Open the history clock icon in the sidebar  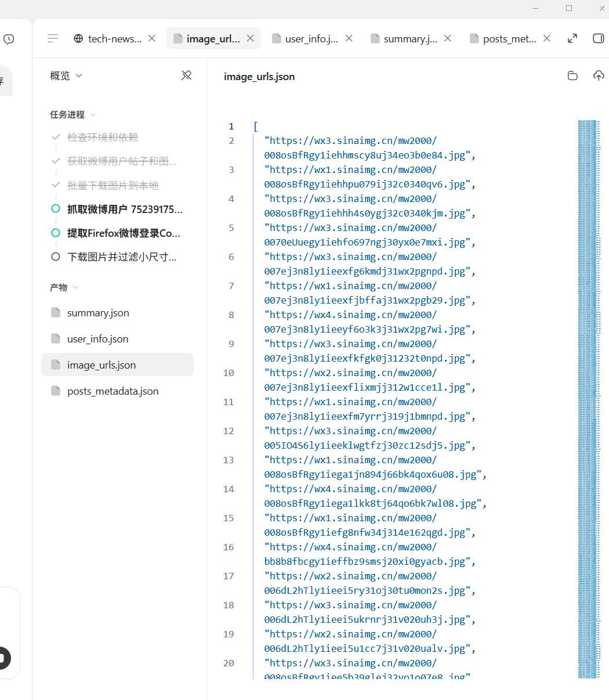pos(9,39)
